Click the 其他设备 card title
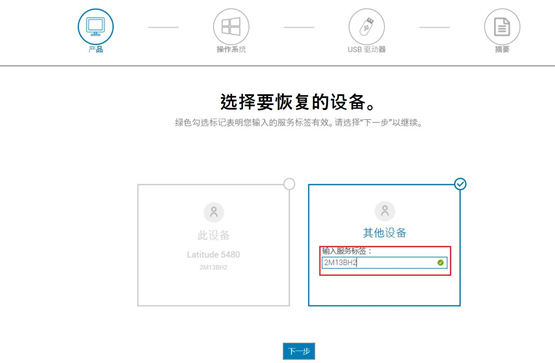The width and height of the screenshot is (555, 363). [385, 233]
